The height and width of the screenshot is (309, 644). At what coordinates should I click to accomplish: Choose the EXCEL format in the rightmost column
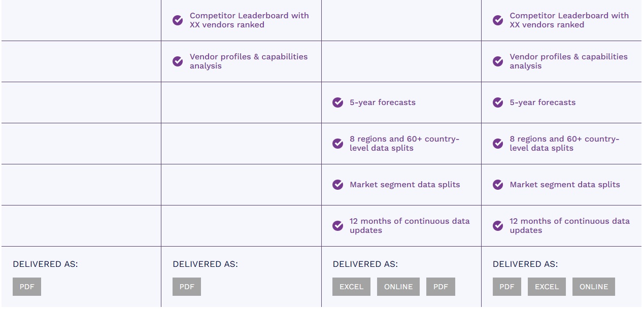(x=547, y=287)
